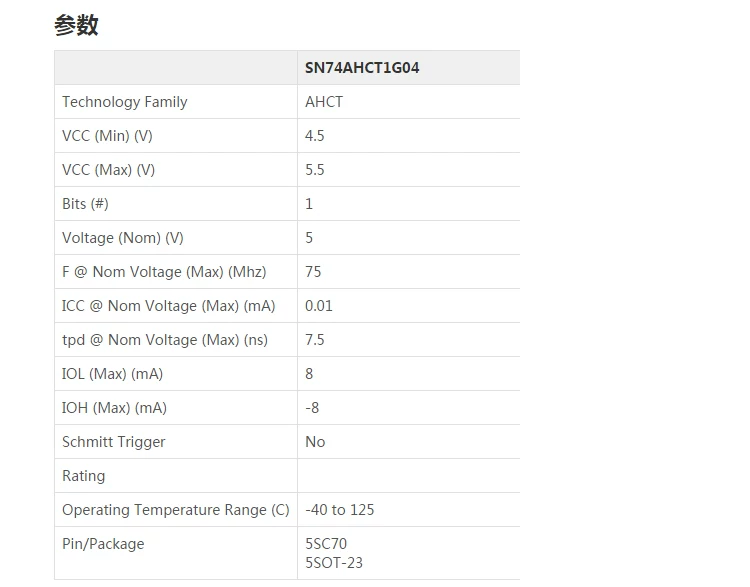This screenshot has width=750, height=587.
Task: Click the Voltage (Nom) (V) label
Action: tap(122, 238)
